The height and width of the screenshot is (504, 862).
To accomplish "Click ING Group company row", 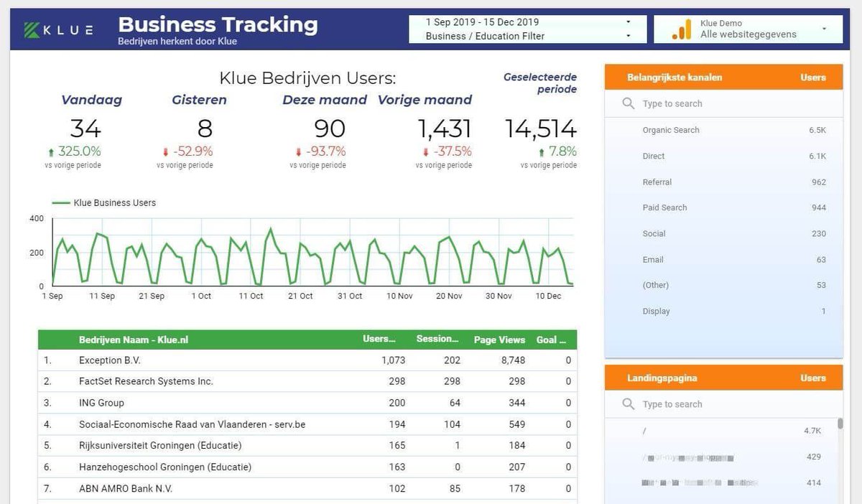I will coord(307,403).
